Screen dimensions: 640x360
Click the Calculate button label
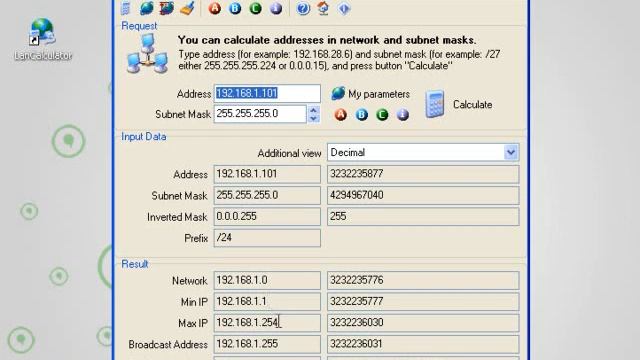(x=472, y=104)
